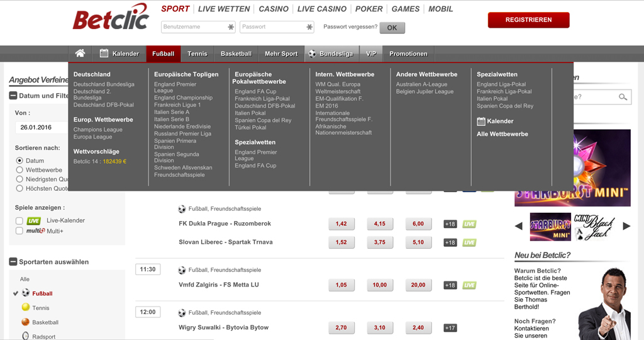Expand +18 more bets for FK Dukla Prague
The image size is (644, 340).
(x=450, y=224)
